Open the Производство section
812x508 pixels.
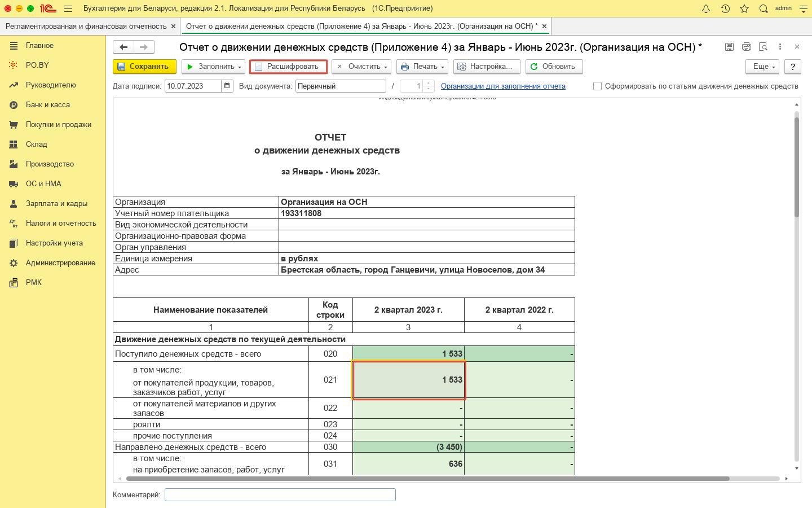click(52, 164)
